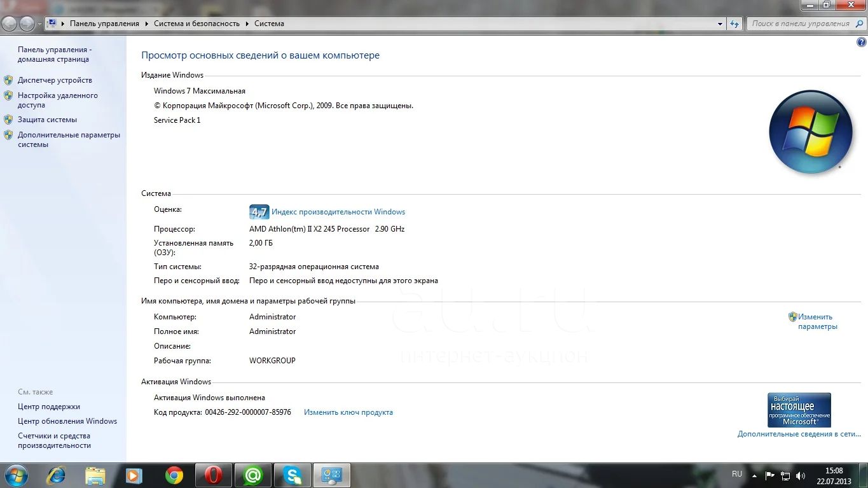868x488 pixels.
Task: Select Control Panel taskbar window button
Action: click(x=332, y=475)
